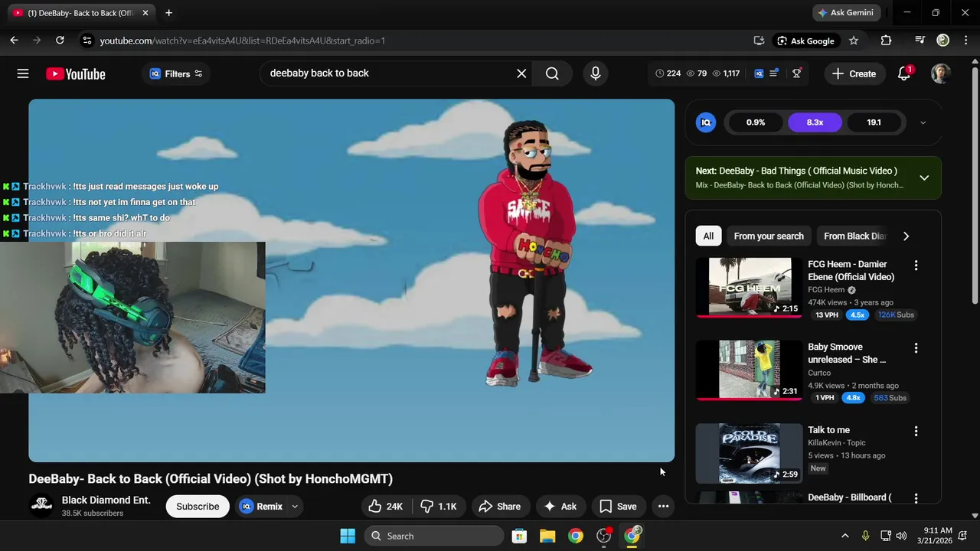Open options for Baby Smoove video
The height and width of the screenshot is (551, 980).
(916, 348)
